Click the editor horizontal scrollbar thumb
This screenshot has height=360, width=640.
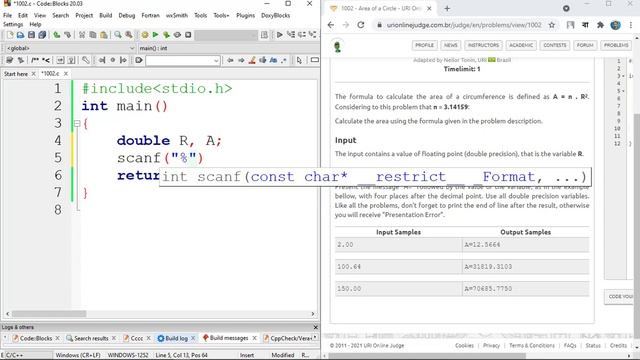point(49,314)
